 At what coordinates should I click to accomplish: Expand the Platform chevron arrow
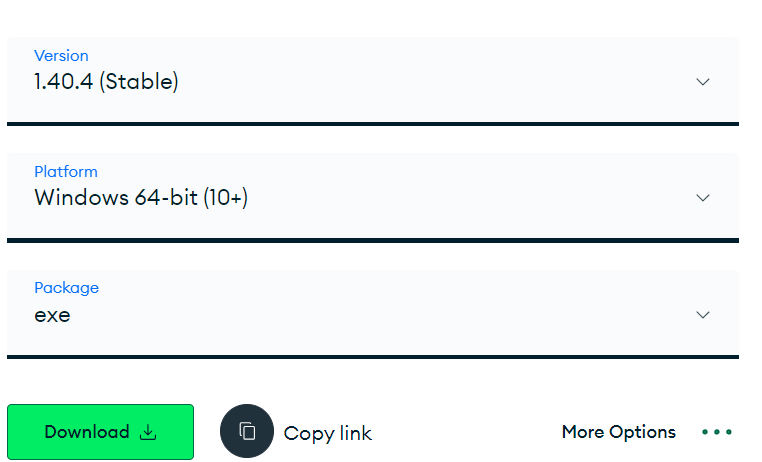pos(703,198)
